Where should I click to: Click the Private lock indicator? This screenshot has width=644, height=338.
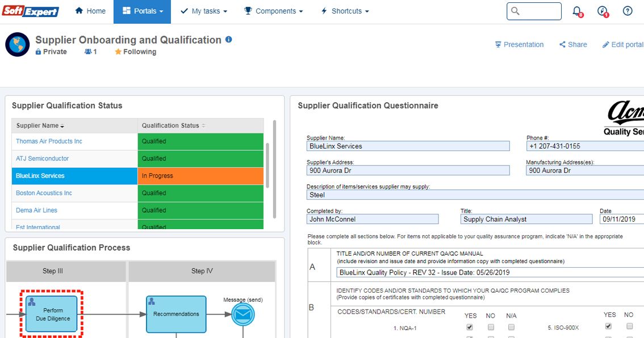(51, 52)
